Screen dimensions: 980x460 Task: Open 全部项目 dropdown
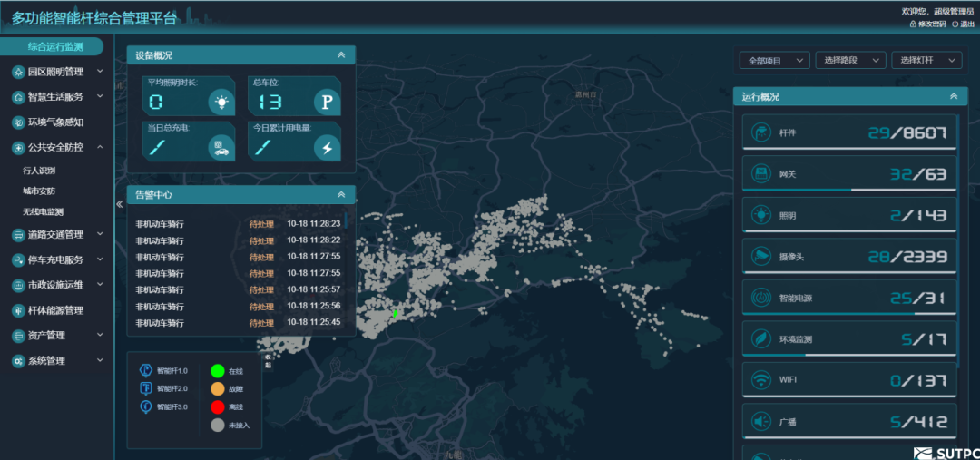[775, 61]
